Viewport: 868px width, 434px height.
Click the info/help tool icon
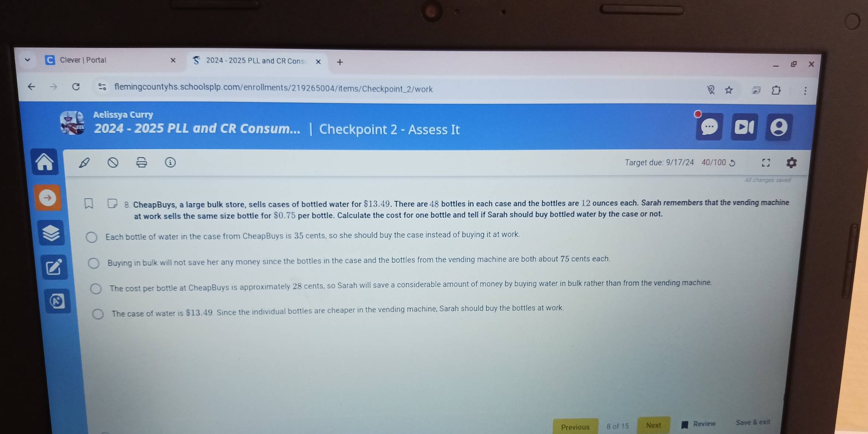click(170, 162)
